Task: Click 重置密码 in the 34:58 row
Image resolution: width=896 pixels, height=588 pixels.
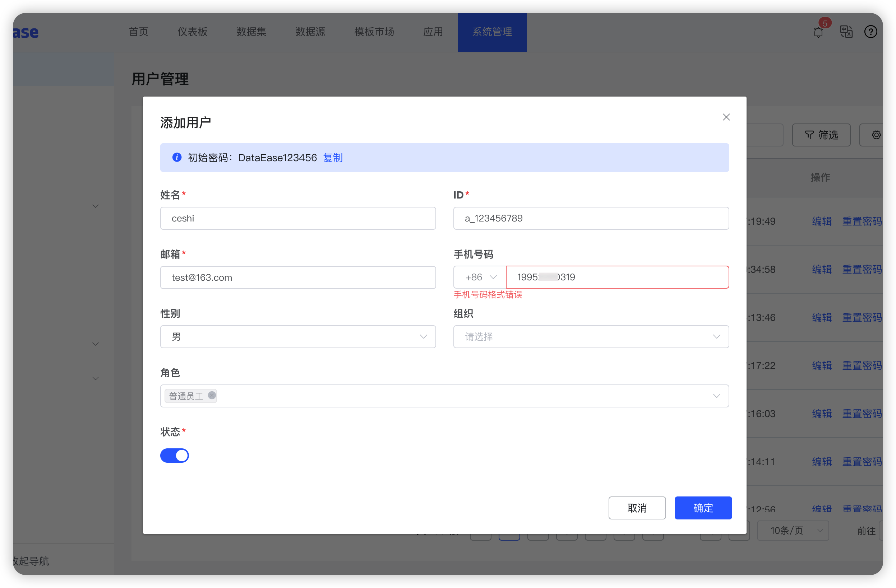Action: [862, 269]
